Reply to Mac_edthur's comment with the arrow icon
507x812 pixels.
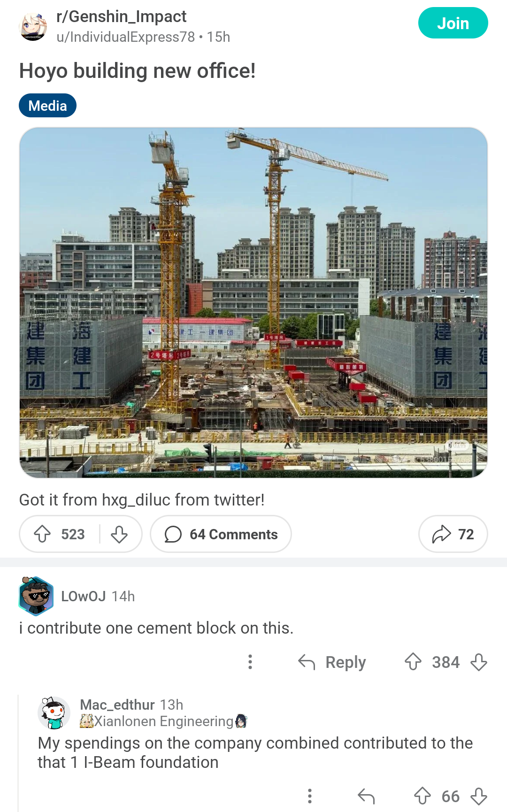(366, 796)
